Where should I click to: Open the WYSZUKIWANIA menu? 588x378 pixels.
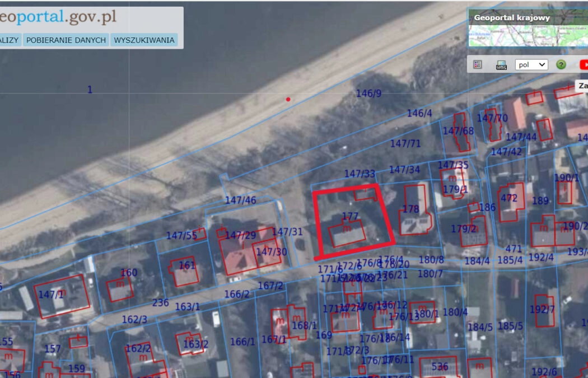coord(144,40)
